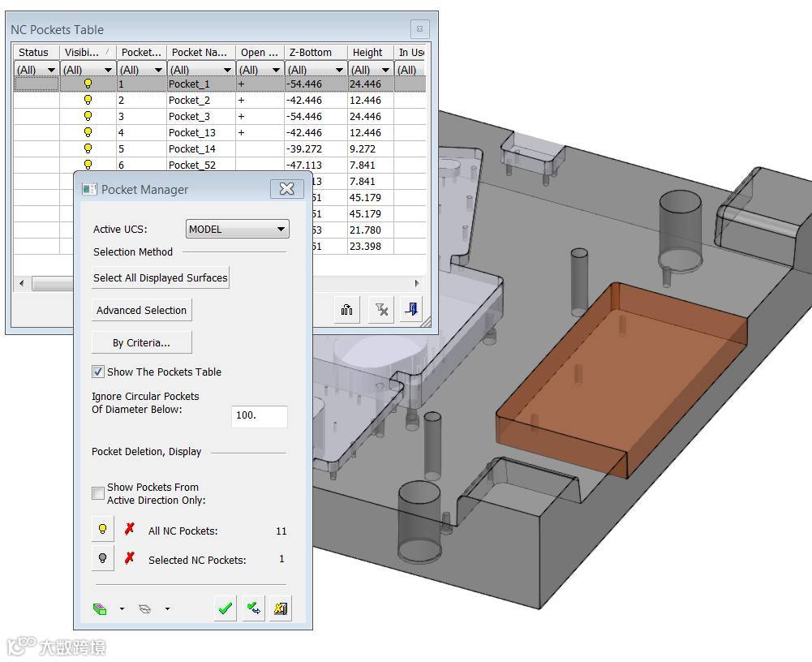Toggle visibility bulb for All NC Pockets
This screenshot has width=812, height=662.
102,530
